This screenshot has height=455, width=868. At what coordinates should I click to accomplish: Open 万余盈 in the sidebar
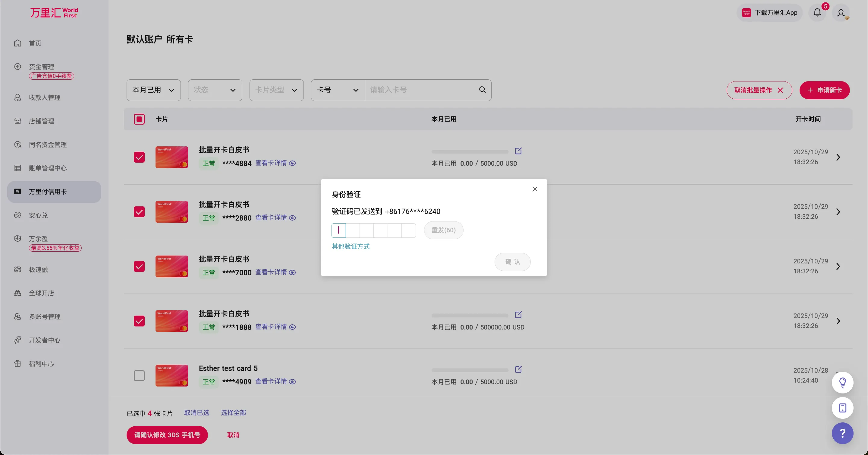[38, 238]
